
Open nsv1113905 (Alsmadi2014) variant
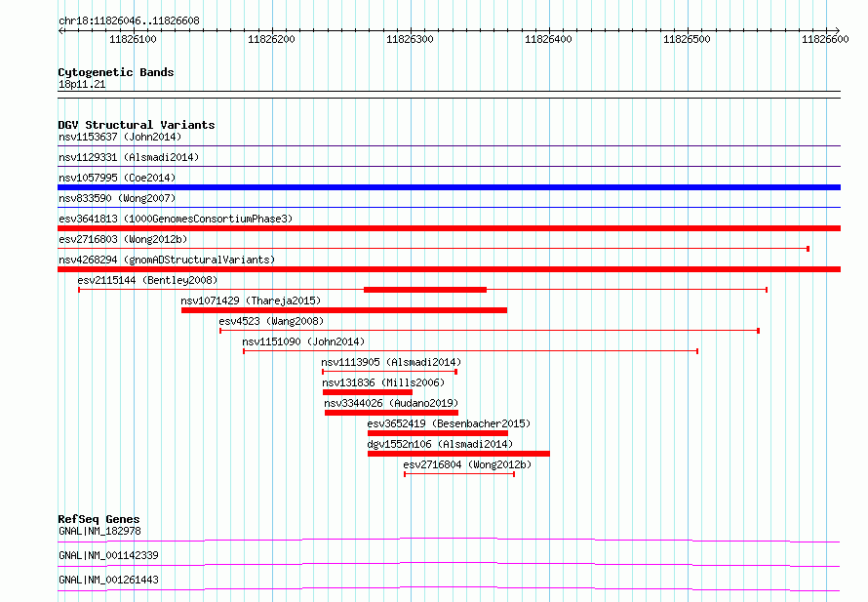coord(391,362)
